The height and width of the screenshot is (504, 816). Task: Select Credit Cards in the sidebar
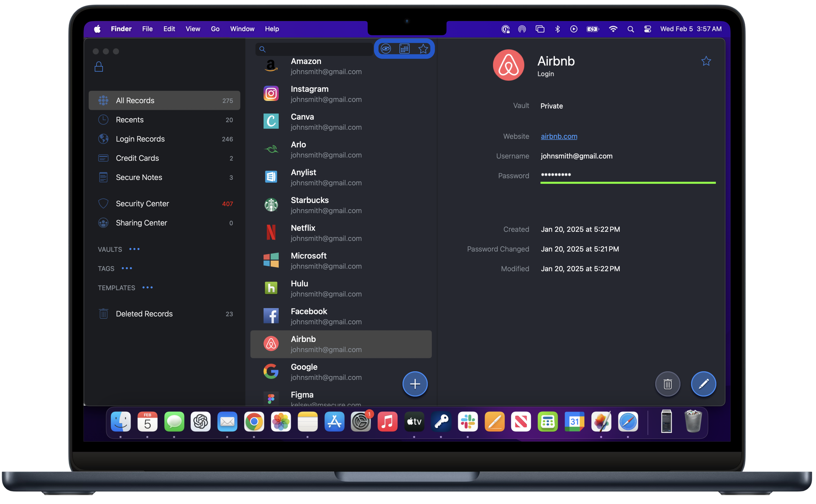coord(137,158)
